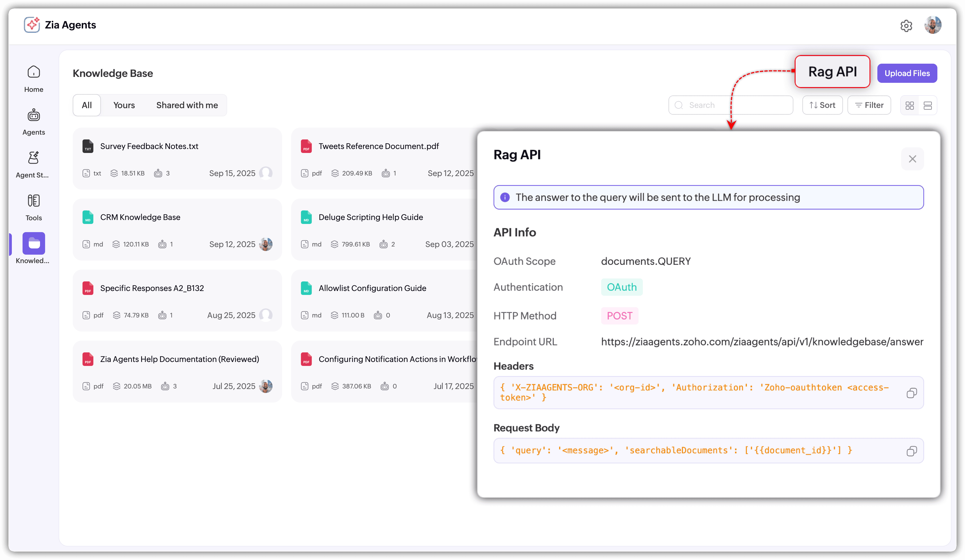
Task: Select the All tab
Action: [87, 105]
